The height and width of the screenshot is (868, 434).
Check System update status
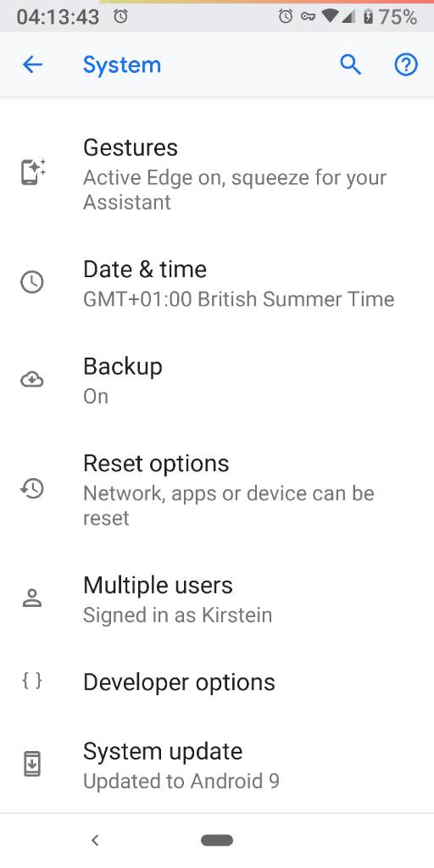(x=217, y=765)
